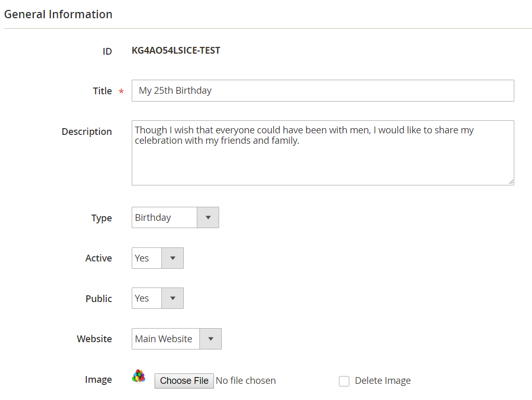Open the Active dropdown
532x400 pixels.
tap(158, 258)
